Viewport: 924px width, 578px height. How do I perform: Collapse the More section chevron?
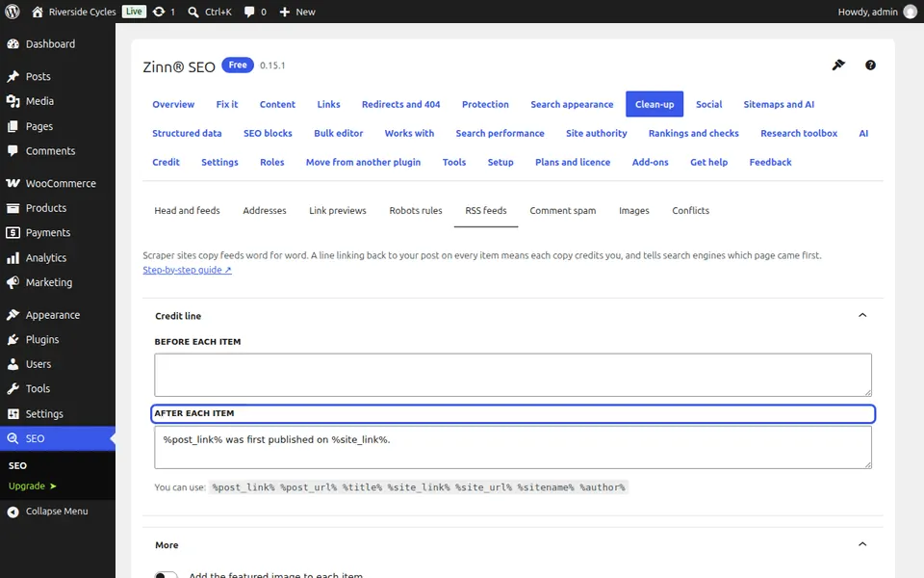(862, 544)
